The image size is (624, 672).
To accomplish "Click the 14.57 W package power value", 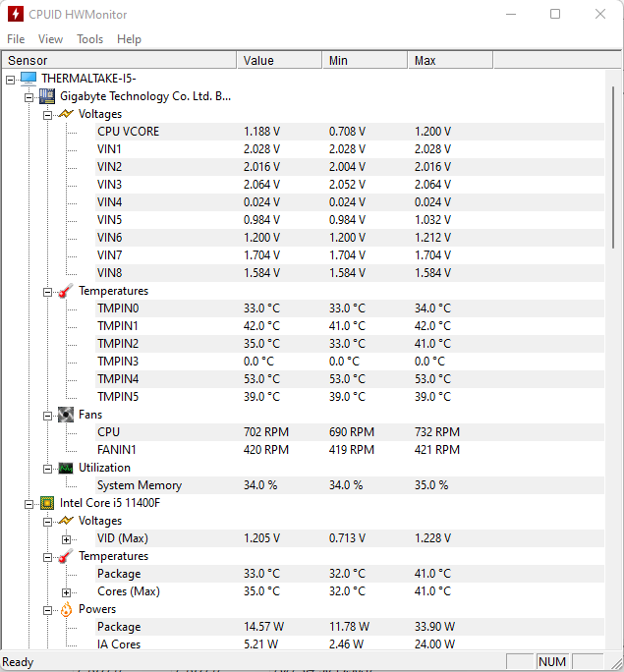I will (263, 627).
